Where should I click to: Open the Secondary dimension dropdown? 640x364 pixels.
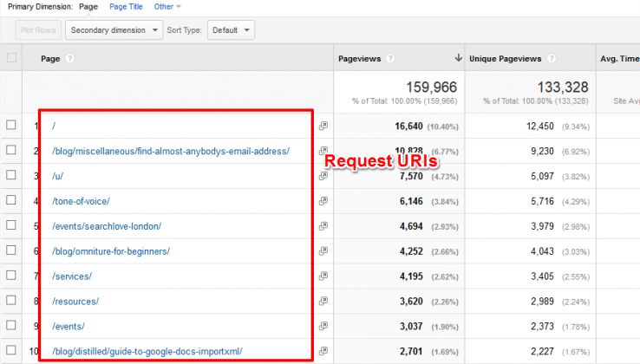click(114, 30)
